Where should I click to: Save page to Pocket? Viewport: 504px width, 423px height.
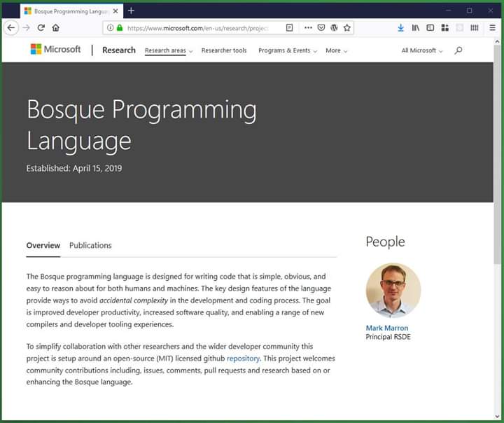(x=321, y=28)
